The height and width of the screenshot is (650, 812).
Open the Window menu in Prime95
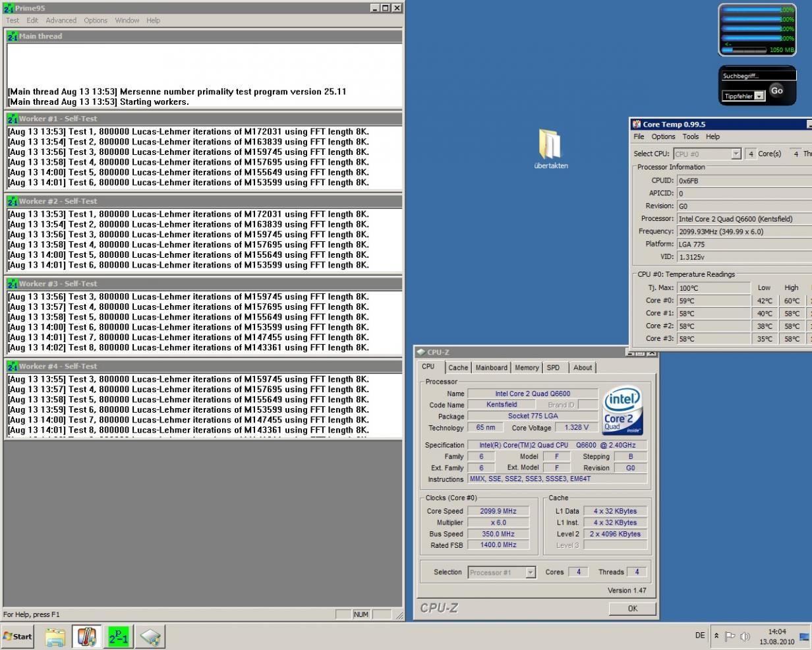tap(127, 20)
